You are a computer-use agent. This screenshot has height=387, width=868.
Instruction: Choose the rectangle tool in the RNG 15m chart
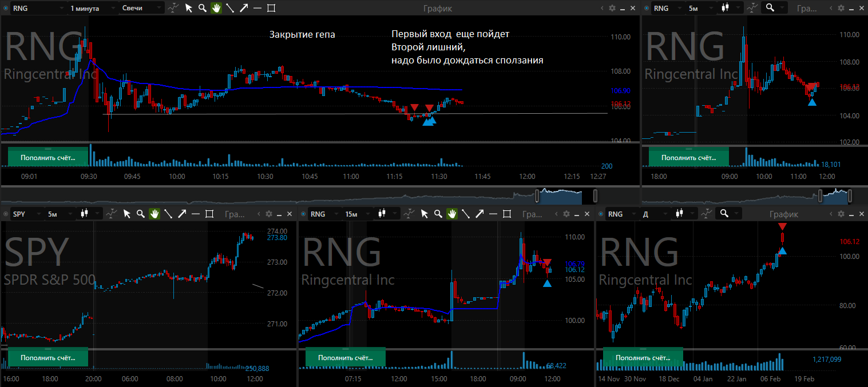(x=507, y=214)
